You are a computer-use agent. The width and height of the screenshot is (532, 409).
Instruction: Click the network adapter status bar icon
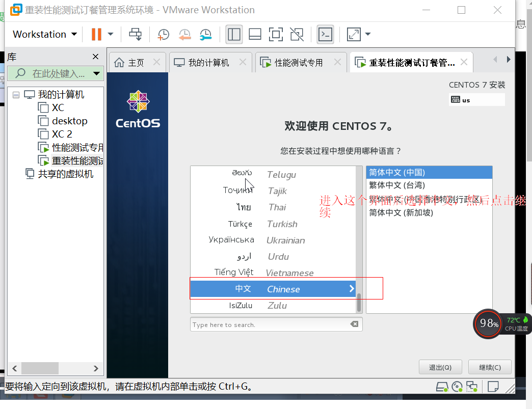(x=471, y=387)
